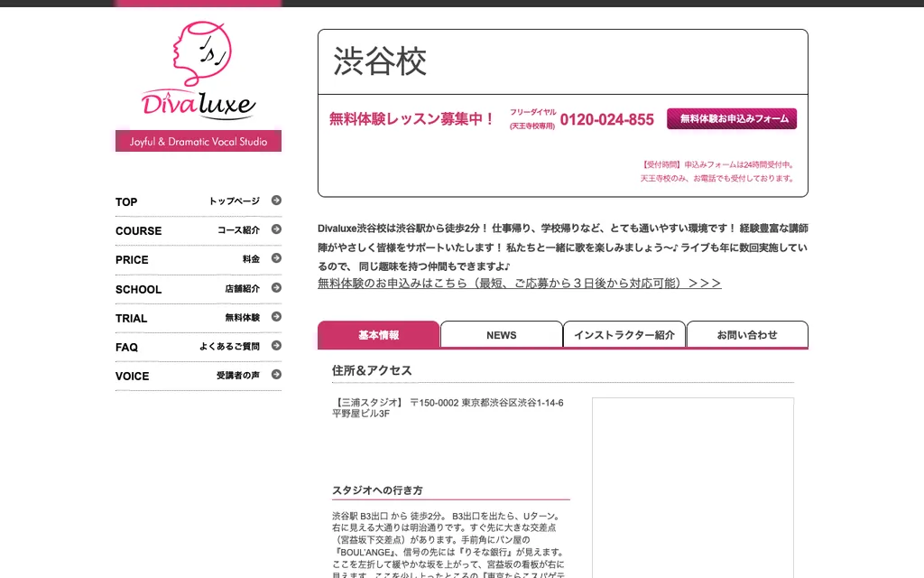Click the arrow icon beside 料金
The image size is (924, 578).
276,258
